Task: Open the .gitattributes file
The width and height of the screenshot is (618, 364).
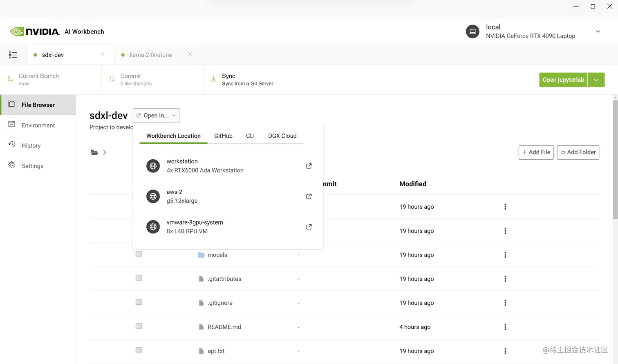Action: click(x=224, y=279)
